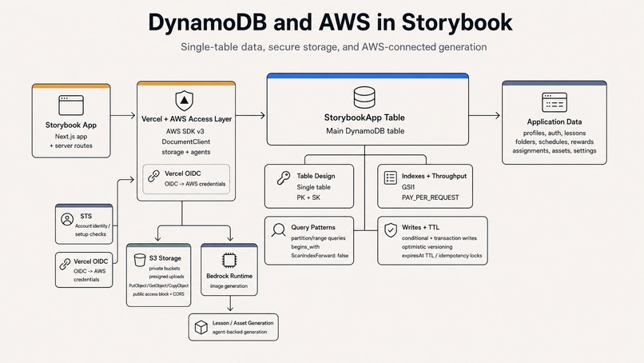Click the 'DocumentClient' line
Viewport: 644px width, 363px height.
pyautogui.click(x=185, y=142)
